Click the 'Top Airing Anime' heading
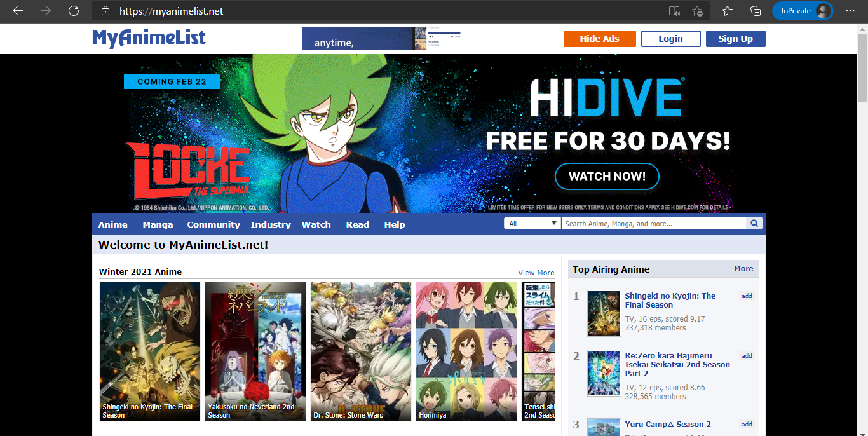Viewport: 868px width, 436px height. pyautogui.click(x=611, y=269)
